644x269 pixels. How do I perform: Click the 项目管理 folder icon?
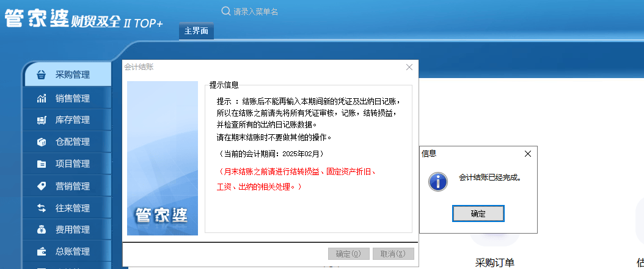point(42,164)
